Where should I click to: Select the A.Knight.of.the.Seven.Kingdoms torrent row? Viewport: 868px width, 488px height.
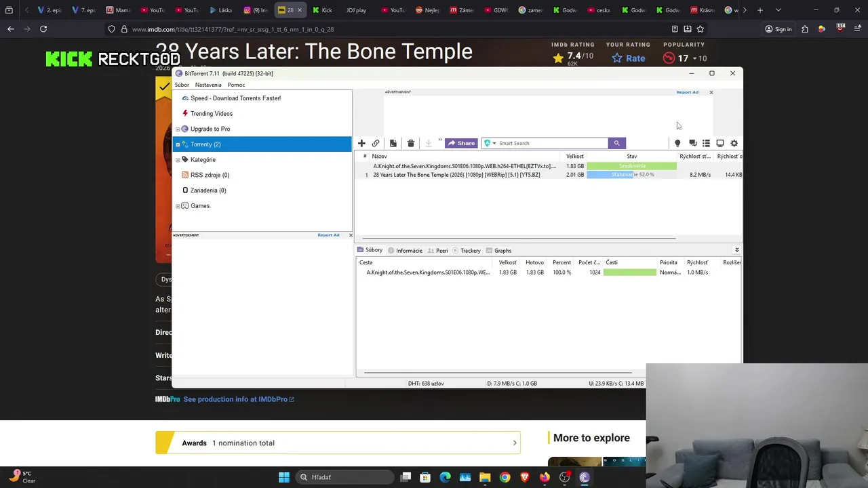[549, 166]
